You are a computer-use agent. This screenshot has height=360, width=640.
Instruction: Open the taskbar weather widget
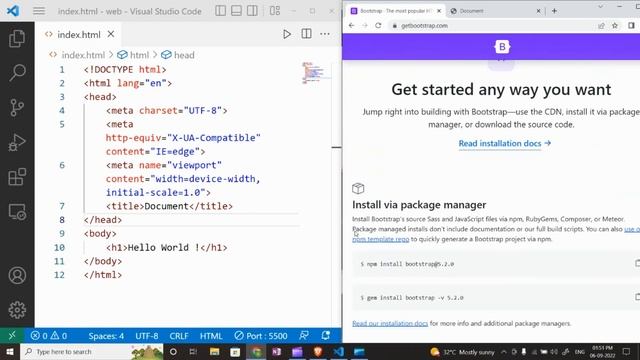462,351
